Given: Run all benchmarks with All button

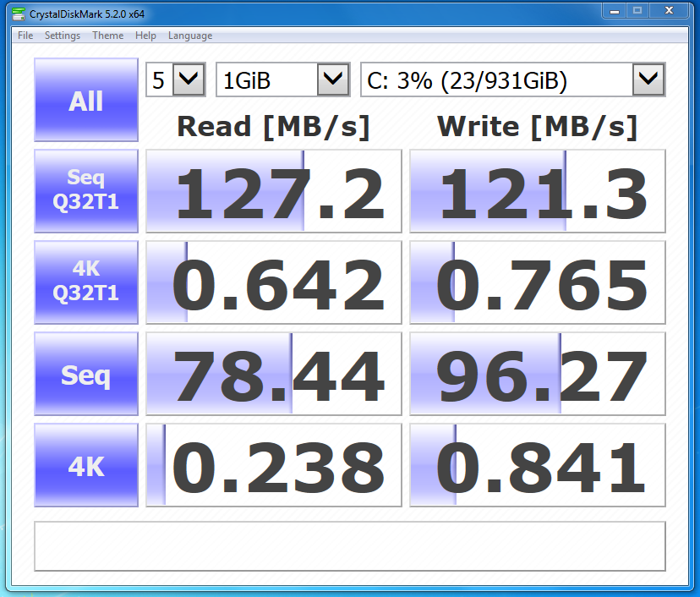Looking at the screenshot, I should click(x=86, y=100).
